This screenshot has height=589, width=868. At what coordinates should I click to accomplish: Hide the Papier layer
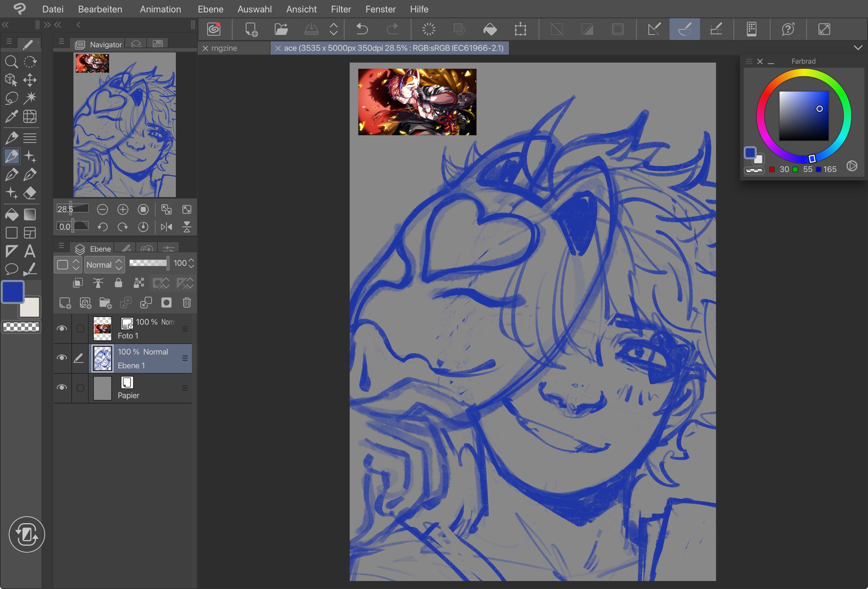coord(62,387)
